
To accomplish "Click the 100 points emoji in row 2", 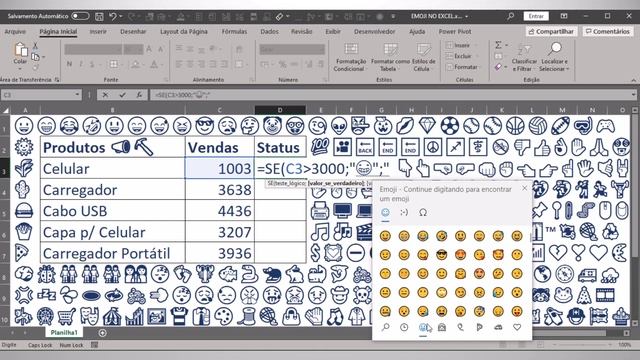I will pos(320,147).
